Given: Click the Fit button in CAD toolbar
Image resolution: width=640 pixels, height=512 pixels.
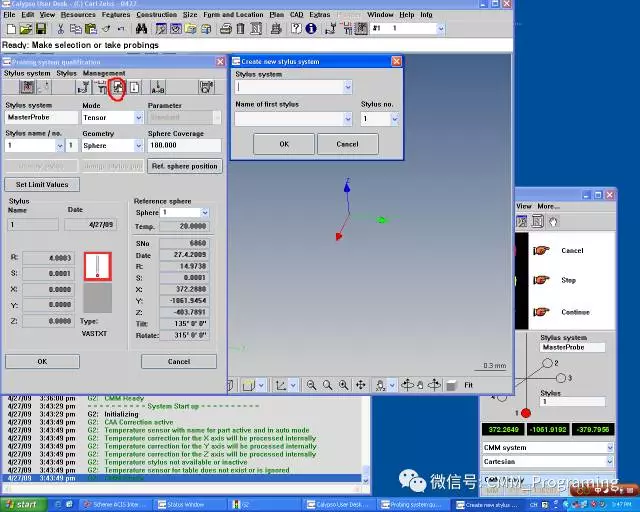Looking at the screenshot, I should pyautogui.click(x=468, y=385).
